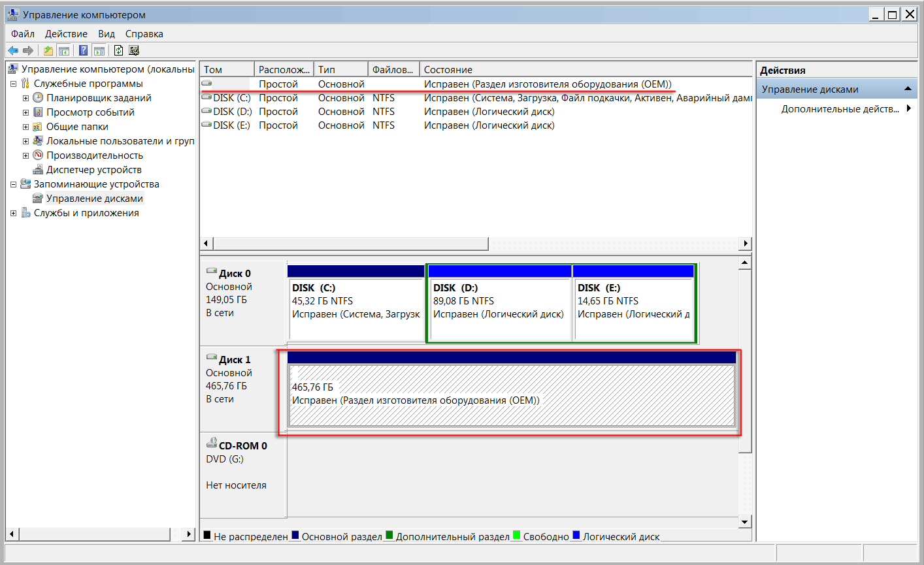Viewport: 924px width, 565px height.
Task: Expand Локальные пользователи и группы node
Action: tap(25, 141)
